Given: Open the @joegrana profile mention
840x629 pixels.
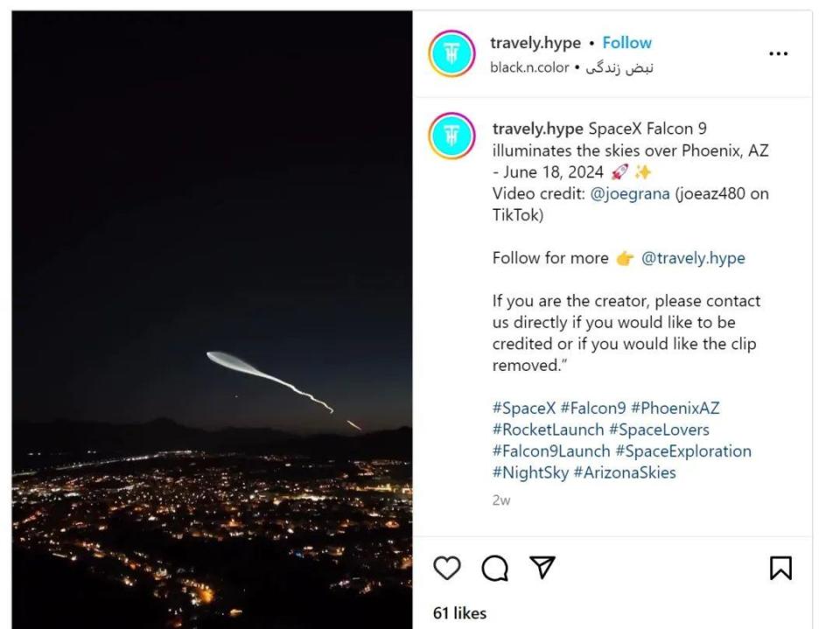Looking at the screenshot, I should coord(630,193).
